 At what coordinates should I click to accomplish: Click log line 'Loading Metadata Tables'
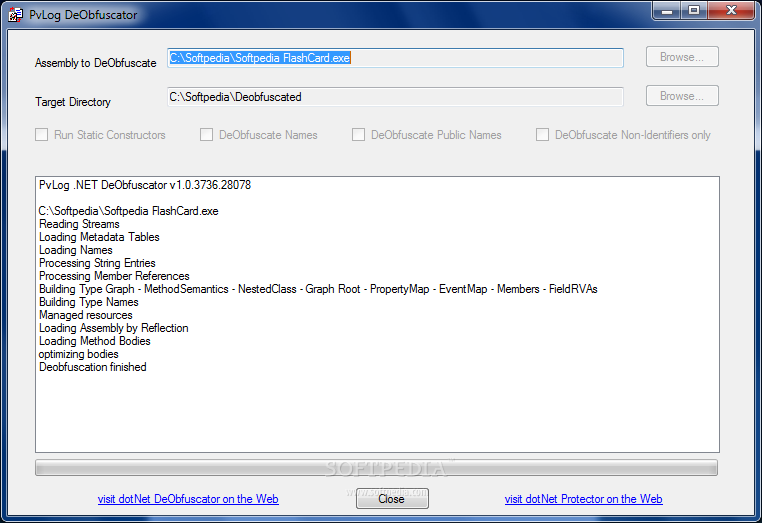tap(99, 237)
